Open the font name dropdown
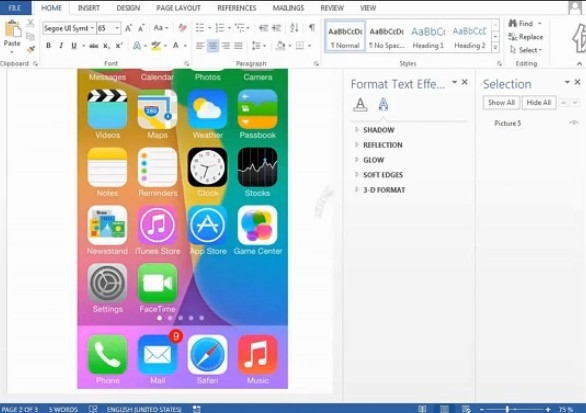 click(92, 28)
